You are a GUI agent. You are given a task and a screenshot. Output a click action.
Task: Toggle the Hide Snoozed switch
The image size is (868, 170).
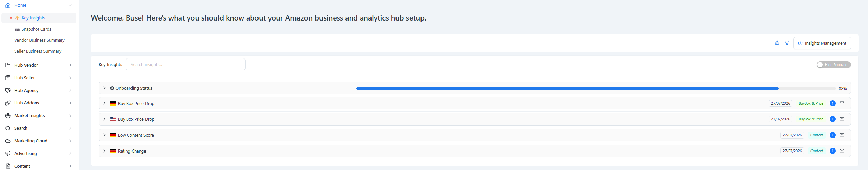point(833,65)
